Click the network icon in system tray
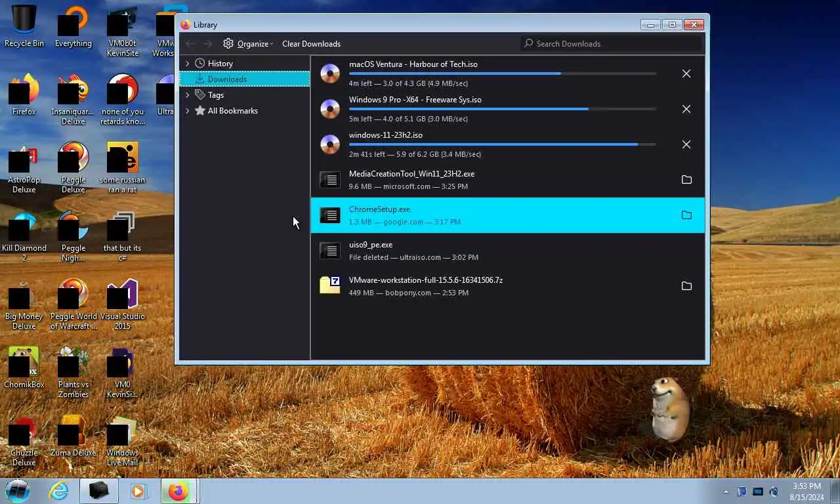The width and height of the screenshot is (840, 504). coord(758,492)
